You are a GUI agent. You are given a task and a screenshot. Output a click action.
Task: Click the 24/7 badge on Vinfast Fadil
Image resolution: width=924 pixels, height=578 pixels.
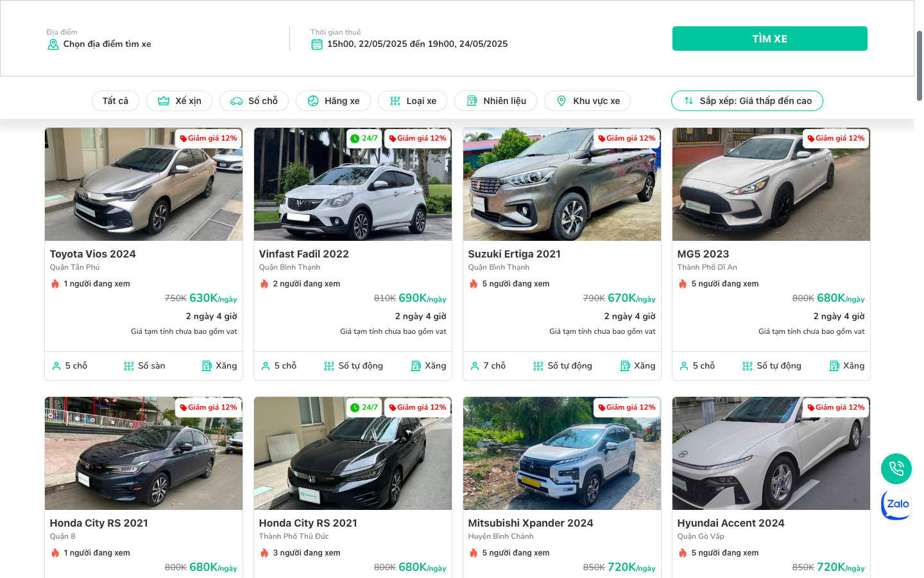[364, 139]
